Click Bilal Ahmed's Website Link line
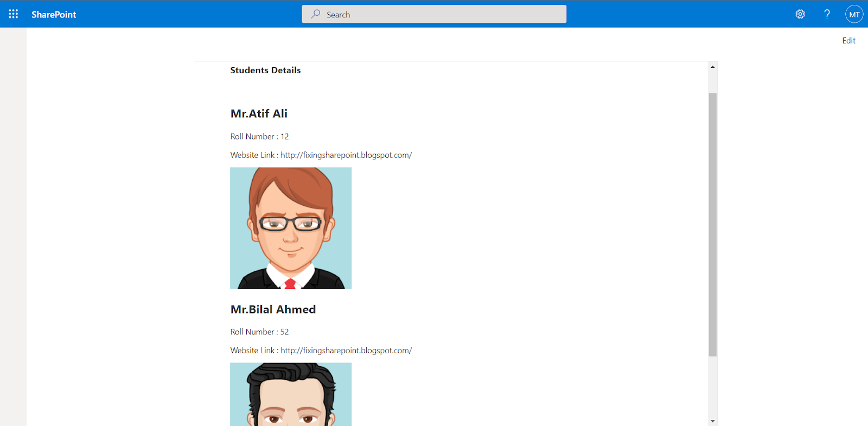 pyautogui.click(x=321, y=351)
